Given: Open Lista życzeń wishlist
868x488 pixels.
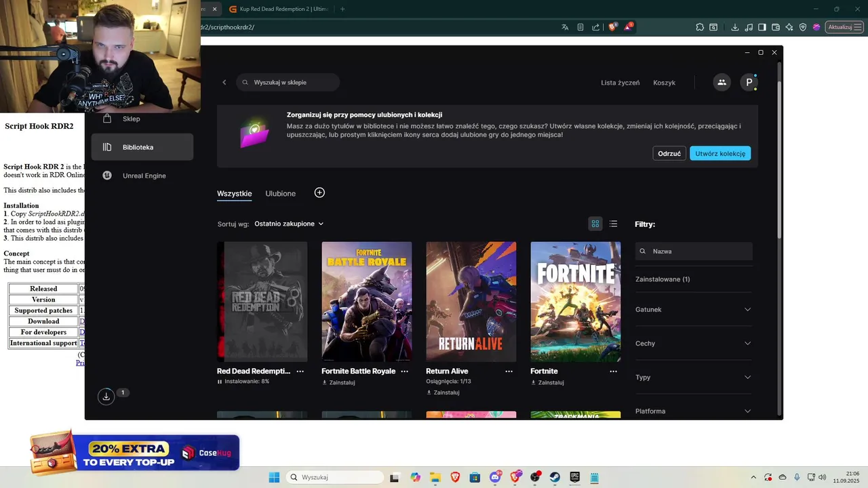Looking at the screenshot, I should [620, 83].
